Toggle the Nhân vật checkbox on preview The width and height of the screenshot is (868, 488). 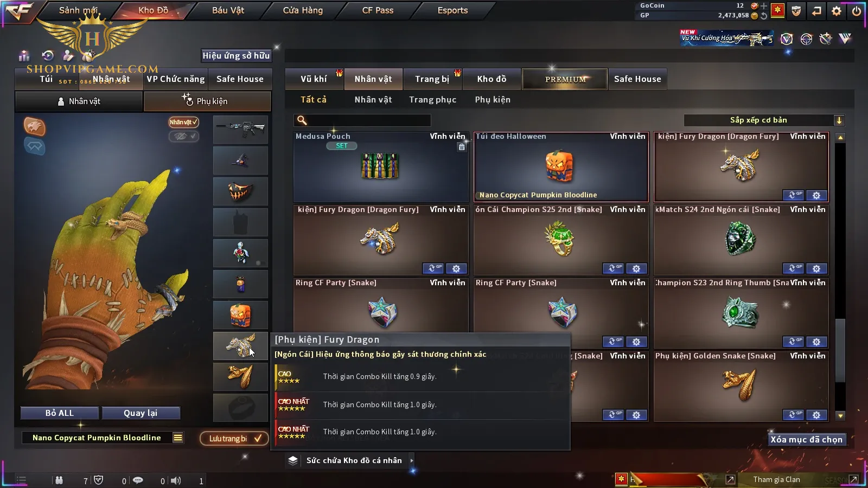183,122
